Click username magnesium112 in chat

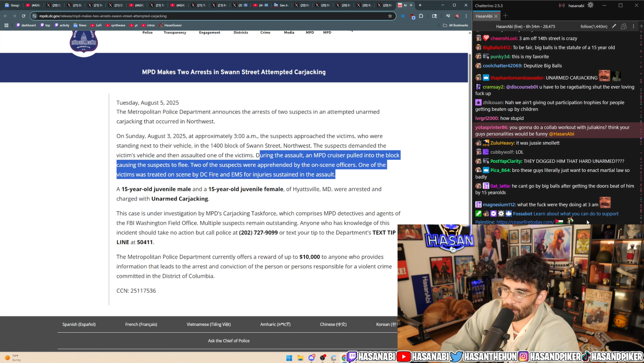pyautogui.click(x=499, y=205)
